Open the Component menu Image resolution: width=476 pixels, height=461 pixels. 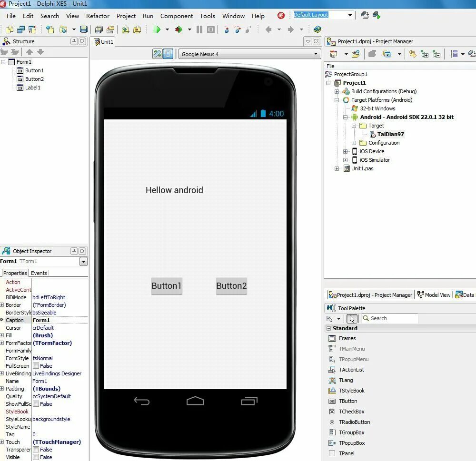(177, 16)
